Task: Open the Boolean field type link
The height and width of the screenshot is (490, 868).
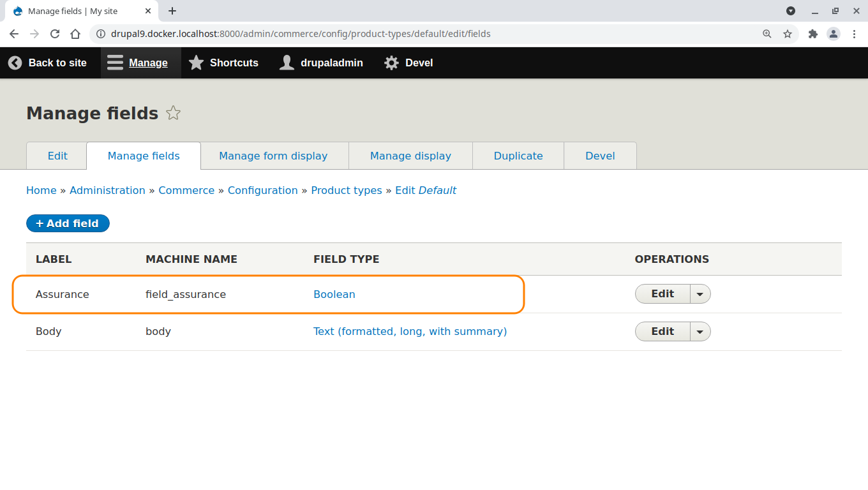Action: (334, 294)
